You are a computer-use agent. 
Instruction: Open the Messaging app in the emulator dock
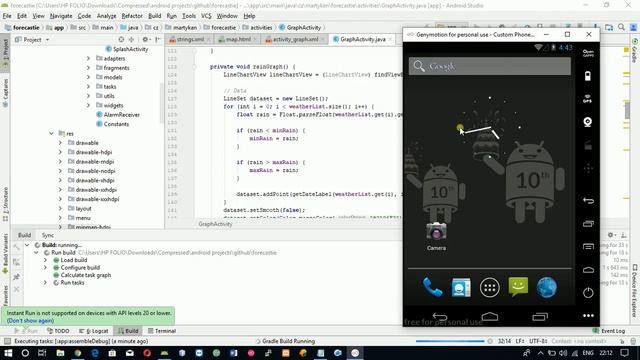518,287
